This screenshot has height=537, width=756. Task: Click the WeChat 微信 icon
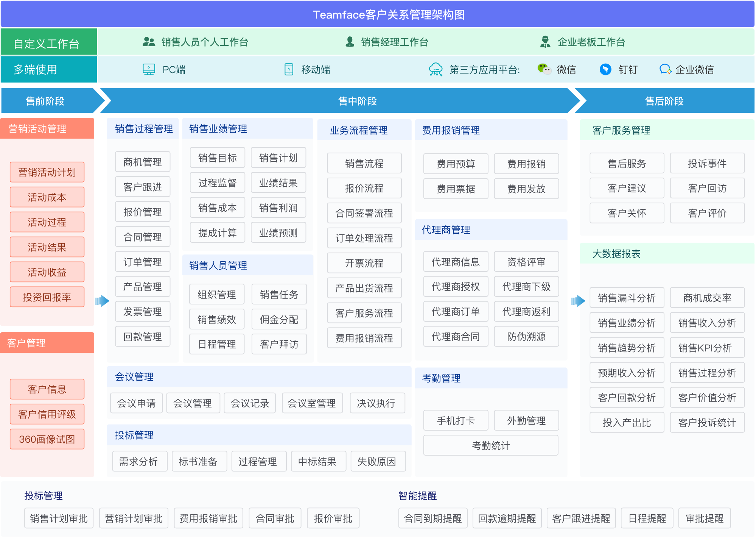coord(544,69)
